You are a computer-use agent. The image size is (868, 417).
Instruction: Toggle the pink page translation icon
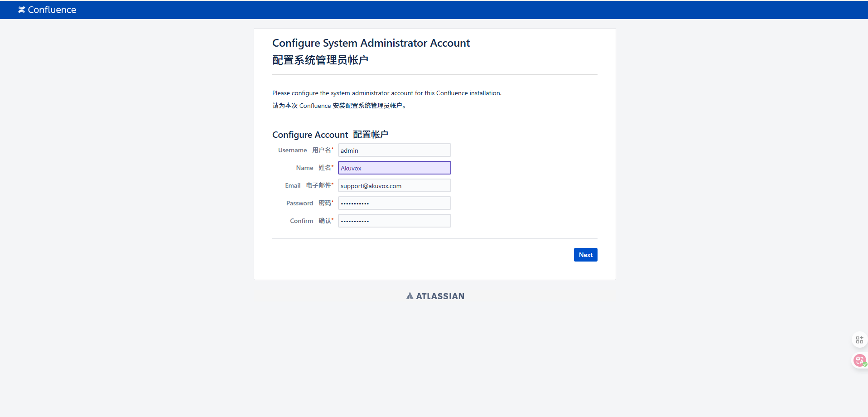point(859,360)
